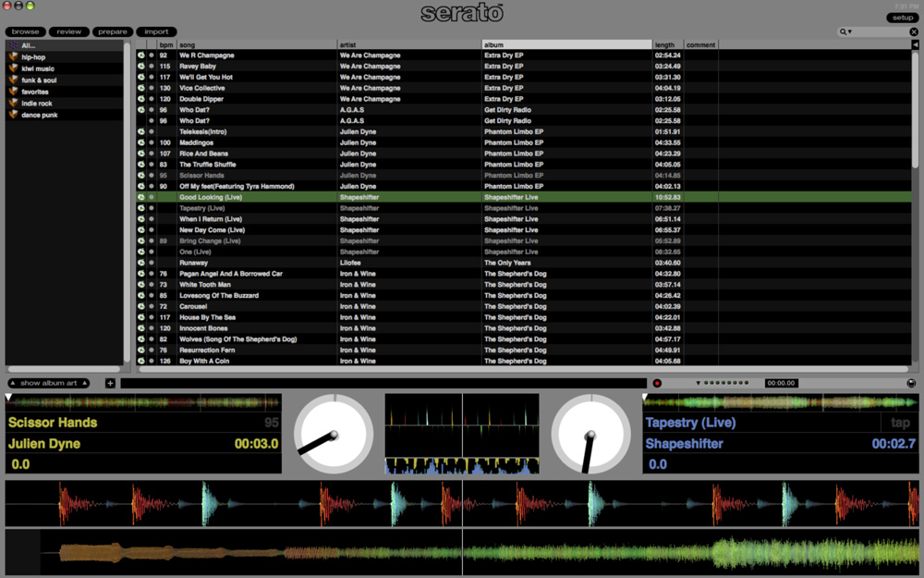Select the kiwi music crate icon
924x578 pixels.
(x=14, y=68)
